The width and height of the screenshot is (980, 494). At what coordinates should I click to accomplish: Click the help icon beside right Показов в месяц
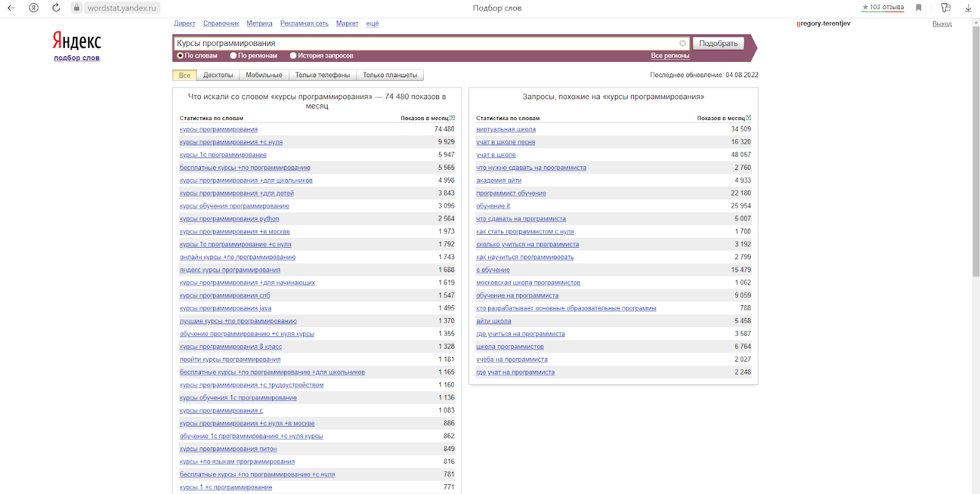click(748, 118)
